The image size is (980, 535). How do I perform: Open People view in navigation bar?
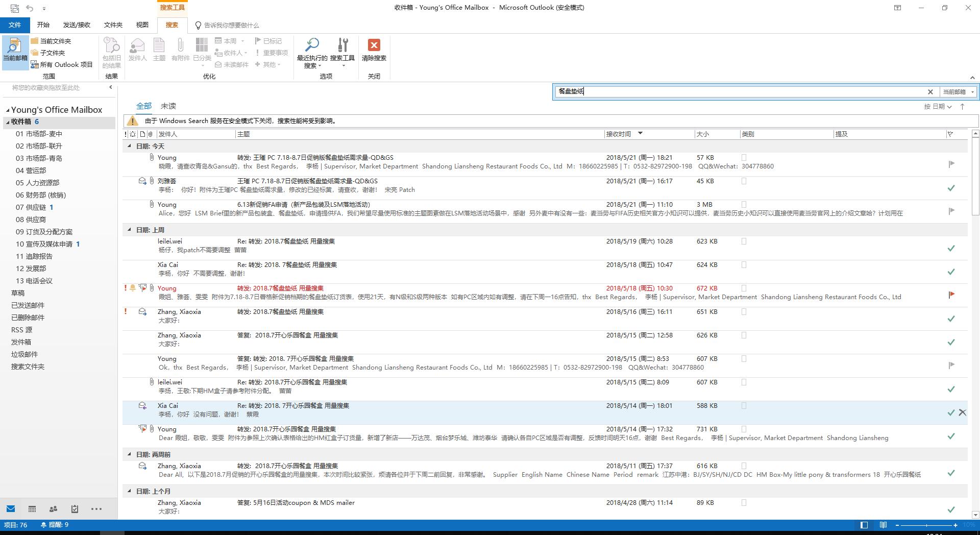(53, 509)
